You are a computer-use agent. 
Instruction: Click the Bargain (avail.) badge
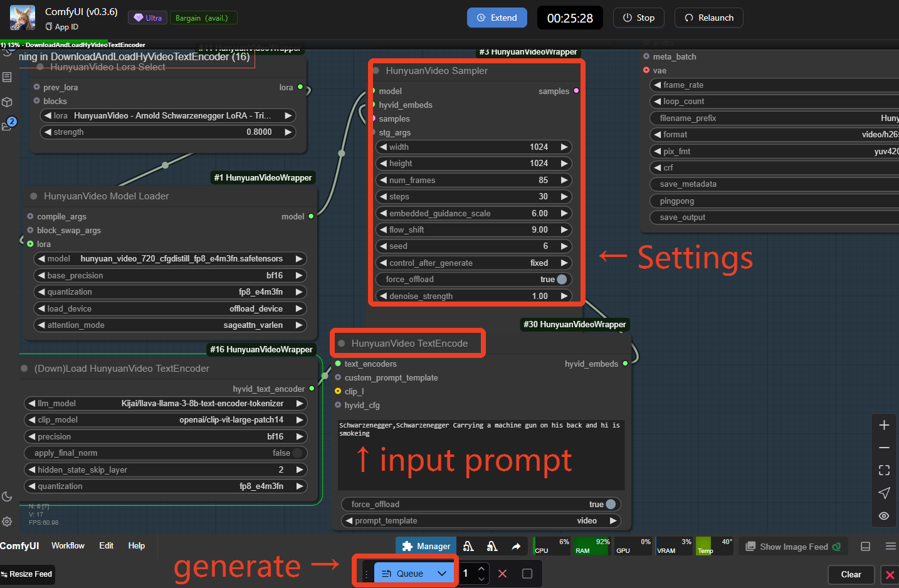click(203, 18)
